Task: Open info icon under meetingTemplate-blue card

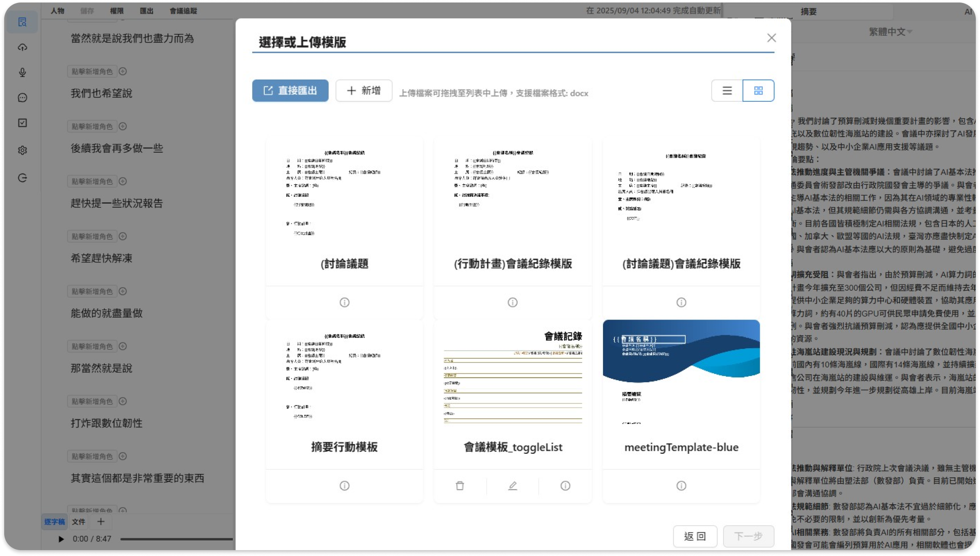Action: pos(681,486)
